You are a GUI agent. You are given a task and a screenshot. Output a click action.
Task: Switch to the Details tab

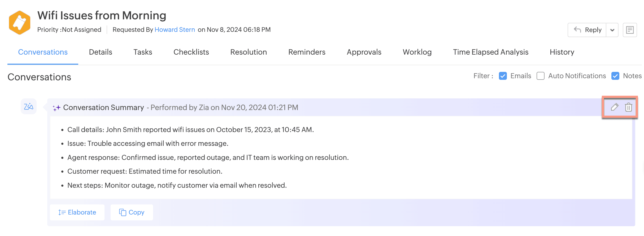(x=101, y=52)
